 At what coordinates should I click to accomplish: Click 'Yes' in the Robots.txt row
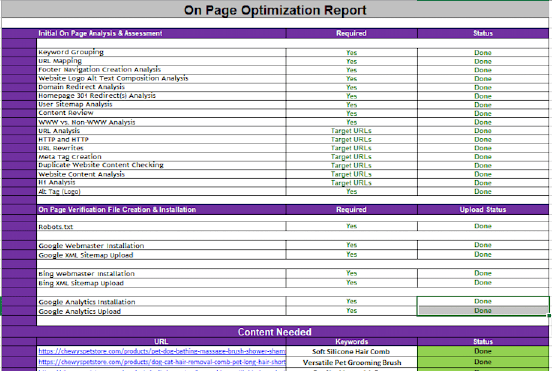click(x=351, y=226)
